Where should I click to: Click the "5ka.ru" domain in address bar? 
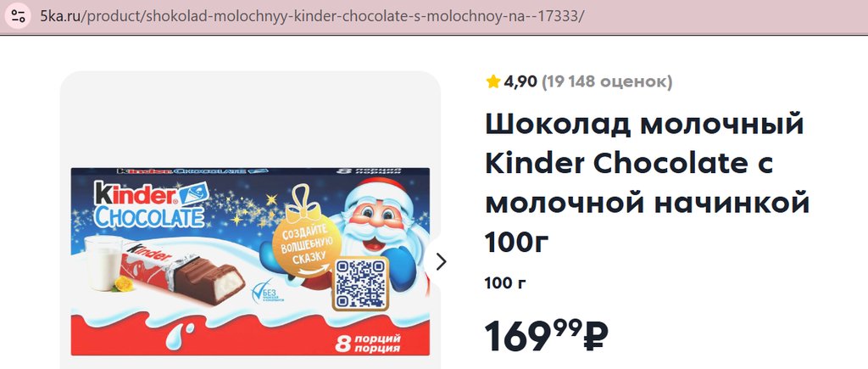click(60, 15)
